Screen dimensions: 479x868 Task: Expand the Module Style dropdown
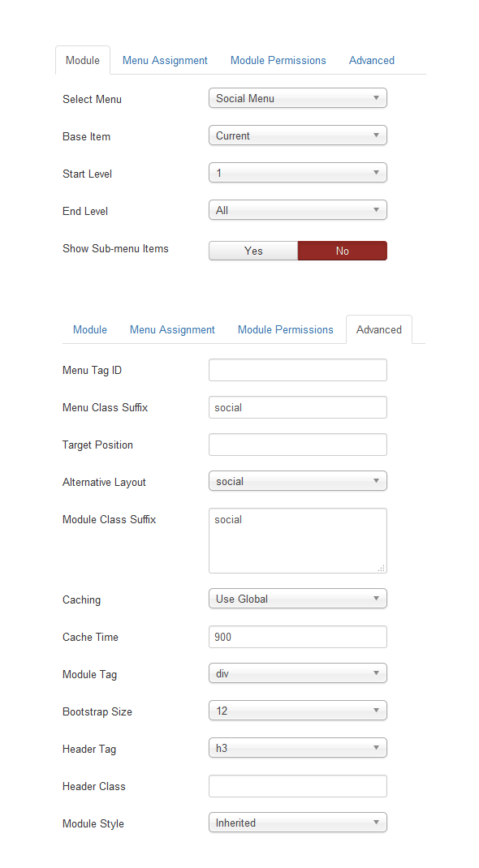(298, 823)
